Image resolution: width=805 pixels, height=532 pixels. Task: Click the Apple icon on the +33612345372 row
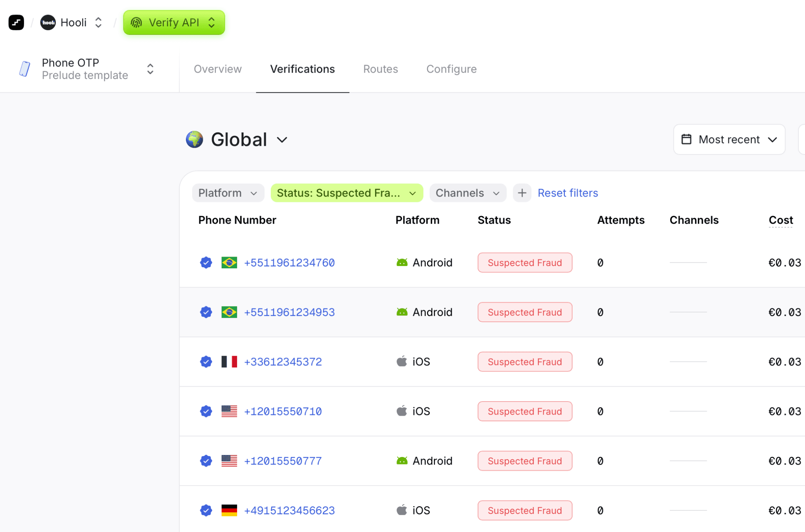click(402, 361)
